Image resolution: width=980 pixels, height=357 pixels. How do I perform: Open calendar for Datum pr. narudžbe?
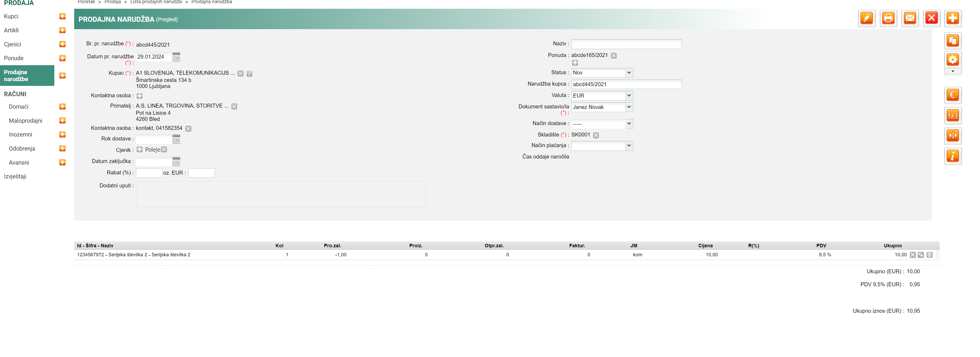[x=176, y=57]
